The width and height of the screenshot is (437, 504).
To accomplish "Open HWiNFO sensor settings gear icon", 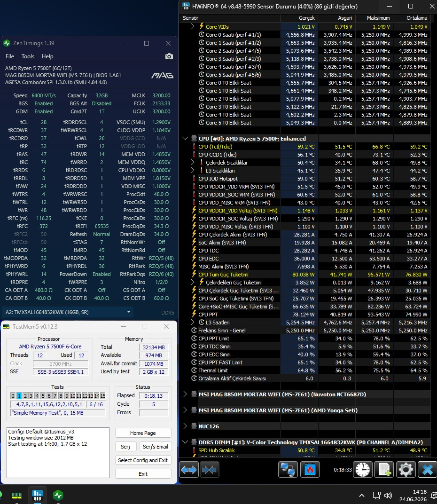I will 406,470.
